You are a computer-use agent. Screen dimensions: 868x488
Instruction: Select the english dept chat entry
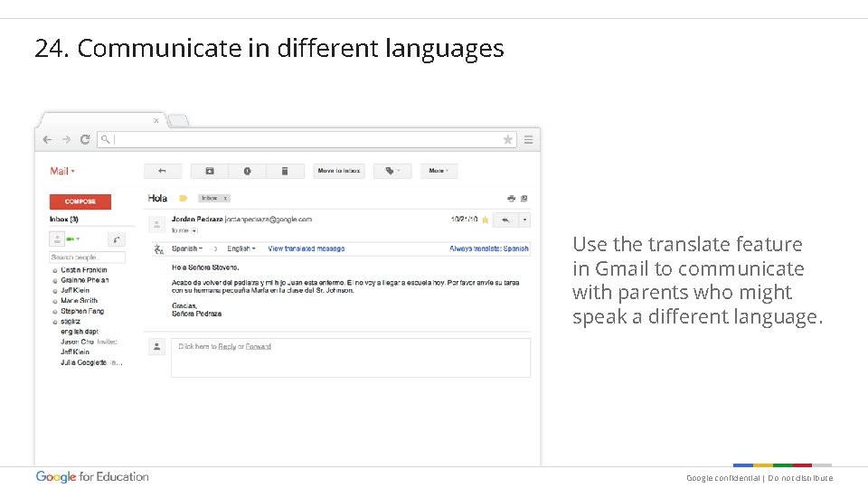pyautogui.click(x=80, y=332)
